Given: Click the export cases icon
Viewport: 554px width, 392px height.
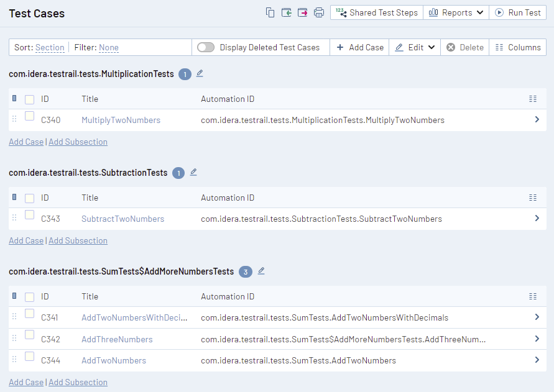Looking at the screenshot, I should (x=303, y=12).
